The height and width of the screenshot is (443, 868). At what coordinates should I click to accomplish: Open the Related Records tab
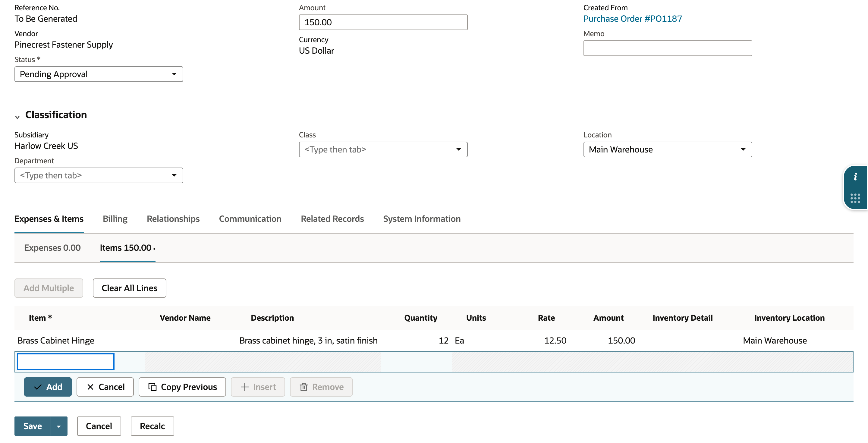(x=332, y=219)
